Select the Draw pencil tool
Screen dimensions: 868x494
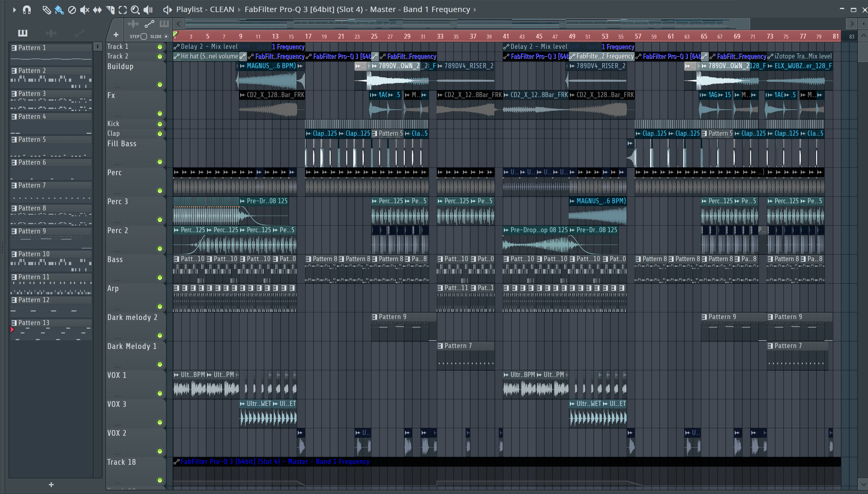[46, 10]
